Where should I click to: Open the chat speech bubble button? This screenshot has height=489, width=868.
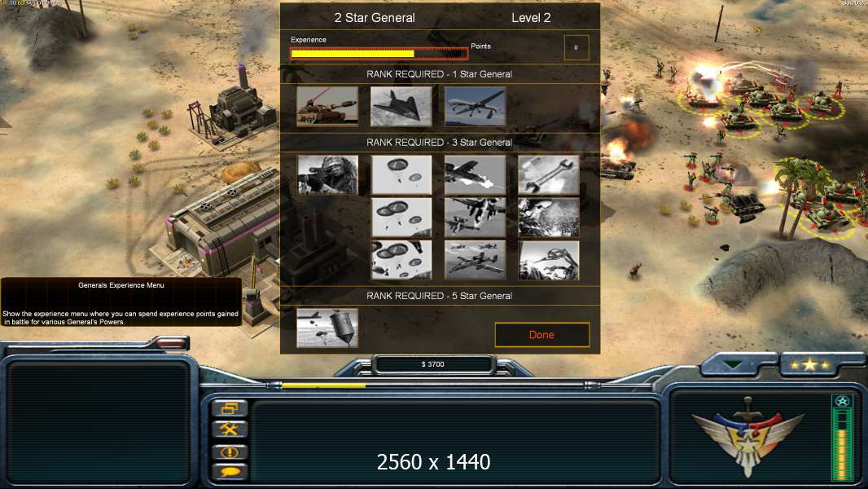(x=230, y=472)
